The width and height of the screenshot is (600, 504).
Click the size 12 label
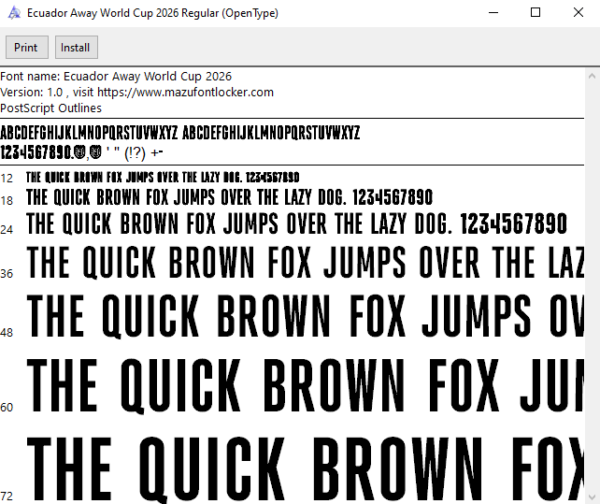7,178
